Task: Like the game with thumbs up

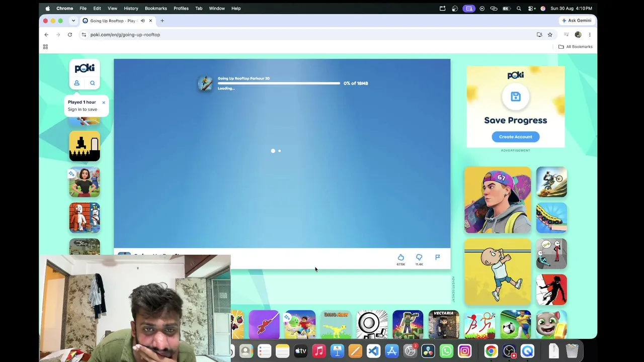Action: point(401,257)
